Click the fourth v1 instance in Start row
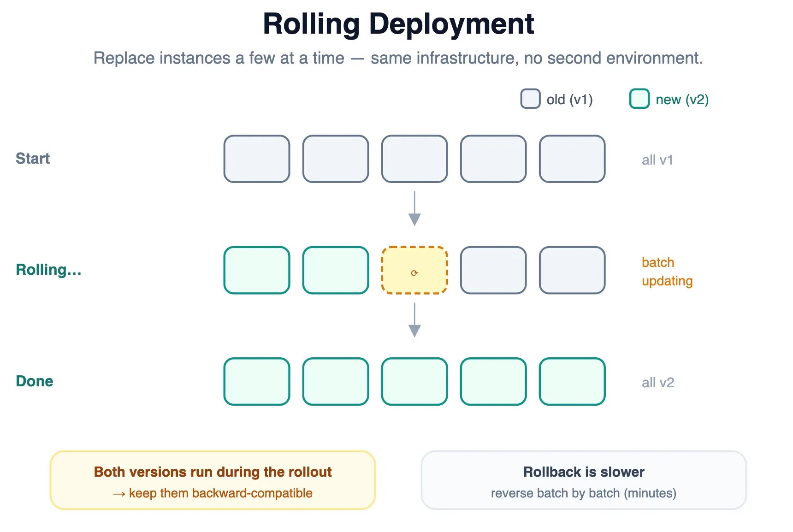793x532 pixels. (x=493, y=159)
